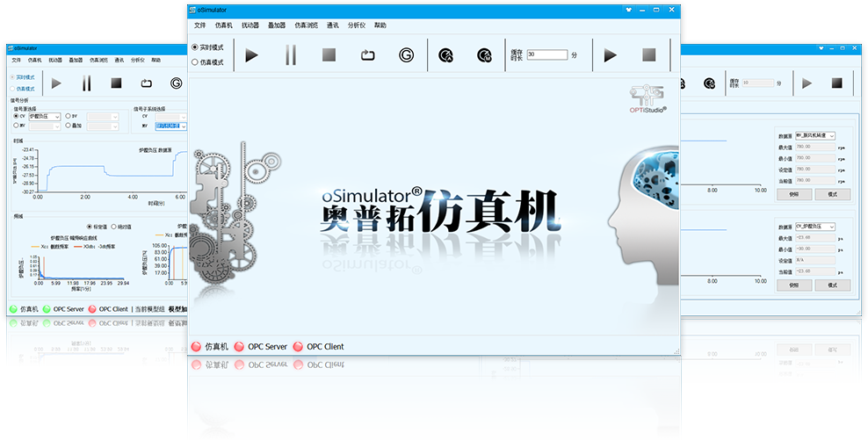Click the 缓存时长 input field in the right window
Screen dimensions: 868x440
(x=758, y=83)
